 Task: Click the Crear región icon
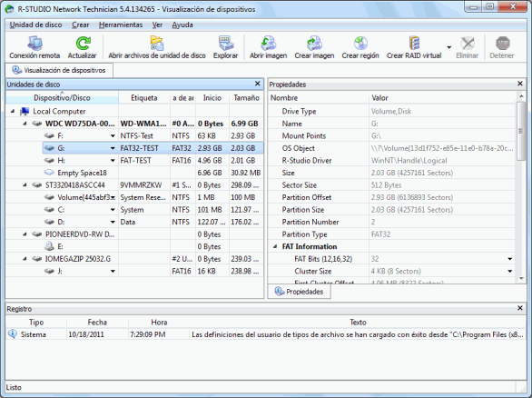pyautogui.click(x=360, y=44)
